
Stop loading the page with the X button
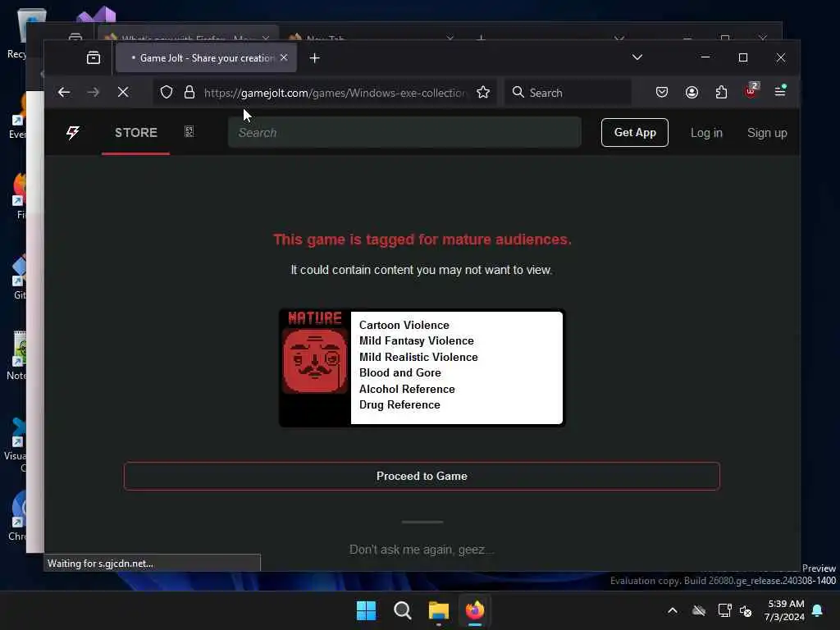tap(123, 93)
